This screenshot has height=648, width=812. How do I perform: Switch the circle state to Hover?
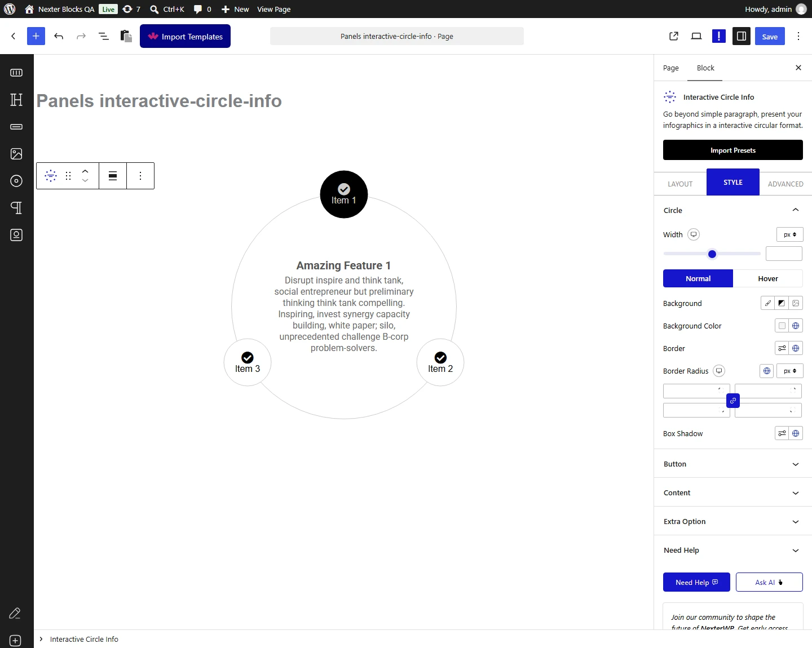(768, 278)
